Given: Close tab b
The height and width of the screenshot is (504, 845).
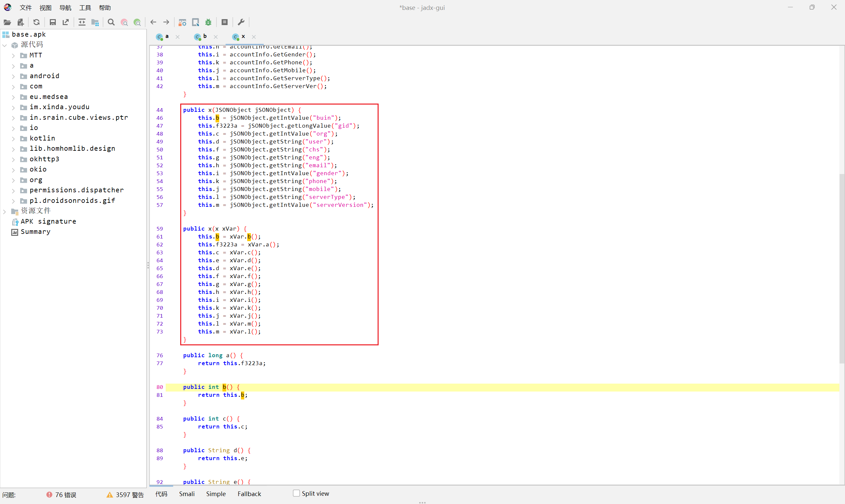Looking at the screenshot, I should (216, 37).
